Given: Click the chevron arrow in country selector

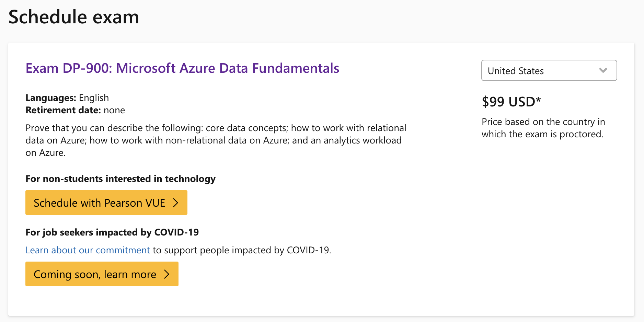Looking at the screenshot, I should click(603, 70).
